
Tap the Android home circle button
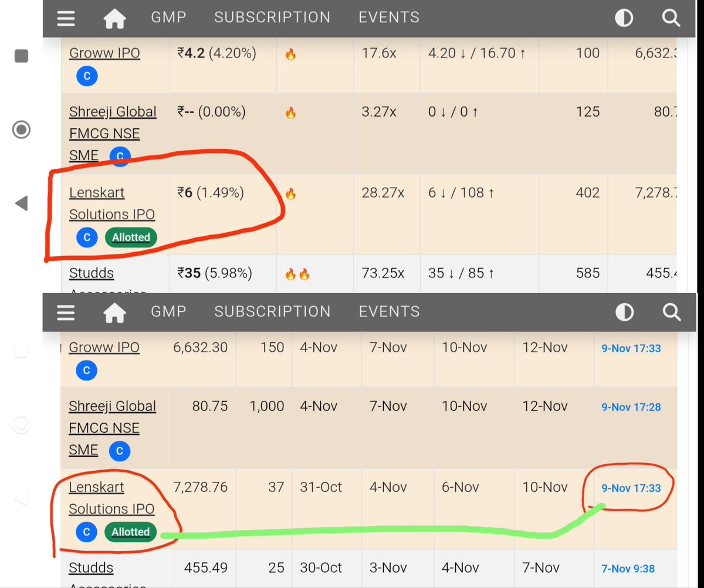[x=22, y=129]
